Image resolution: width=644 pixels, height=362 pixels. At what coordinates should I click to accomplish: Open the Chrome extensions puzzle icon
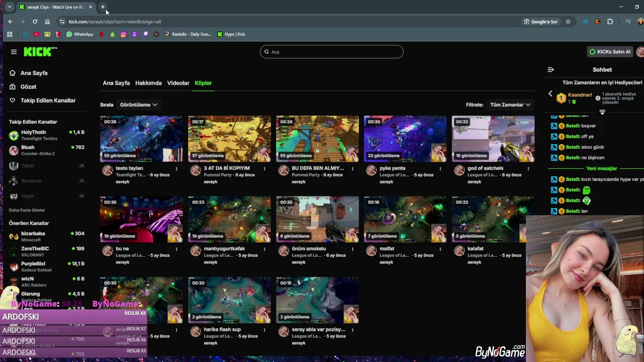pyautogui.click(x=610, y=22)
